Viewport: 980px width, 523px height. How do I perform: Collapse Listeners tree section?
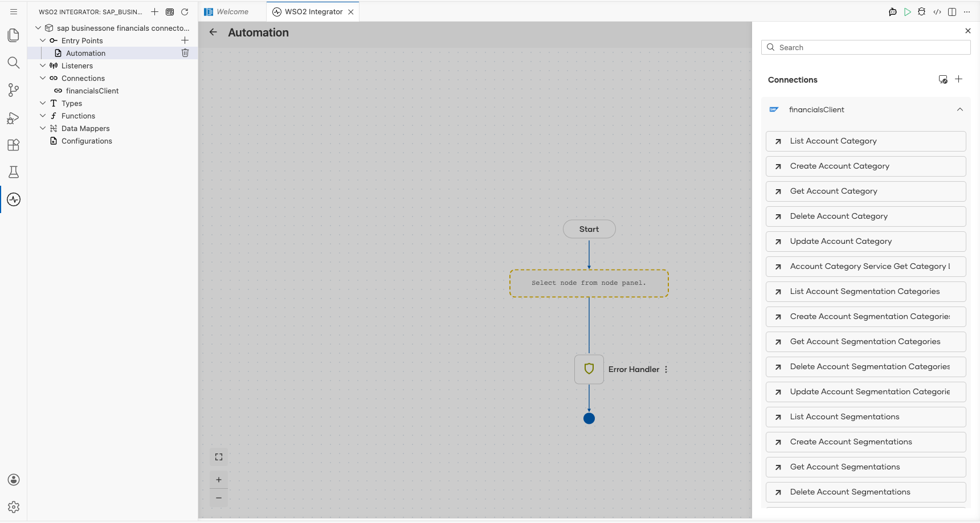43,66
